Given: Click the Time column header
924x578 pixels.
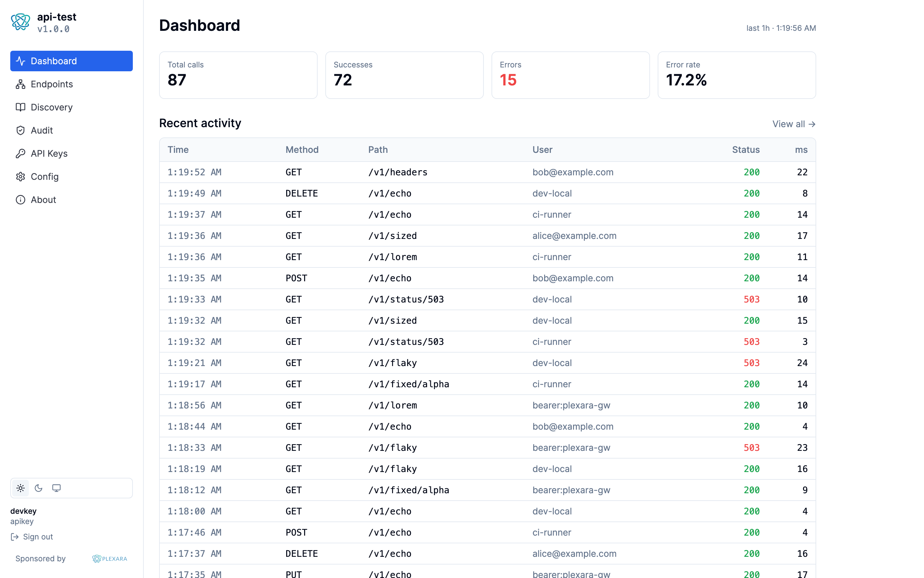Looking at the screenshot, I should click(178, 149).
